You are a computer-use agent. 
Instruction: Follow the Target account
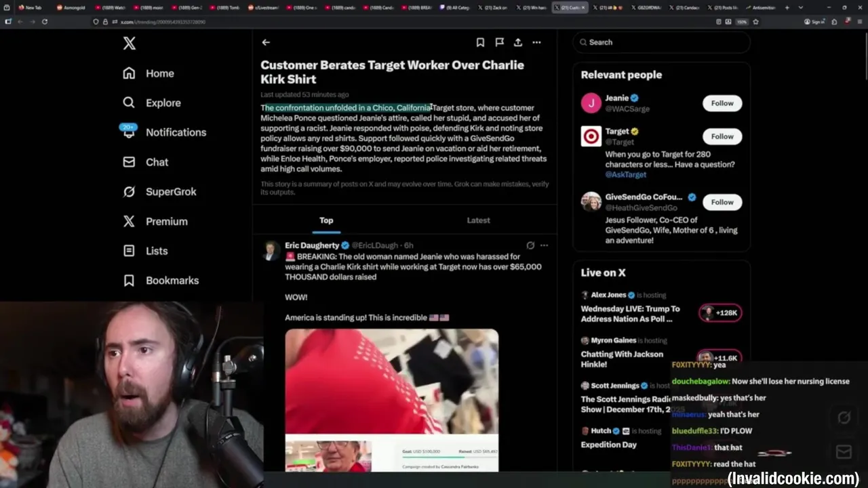click(722, 136)
